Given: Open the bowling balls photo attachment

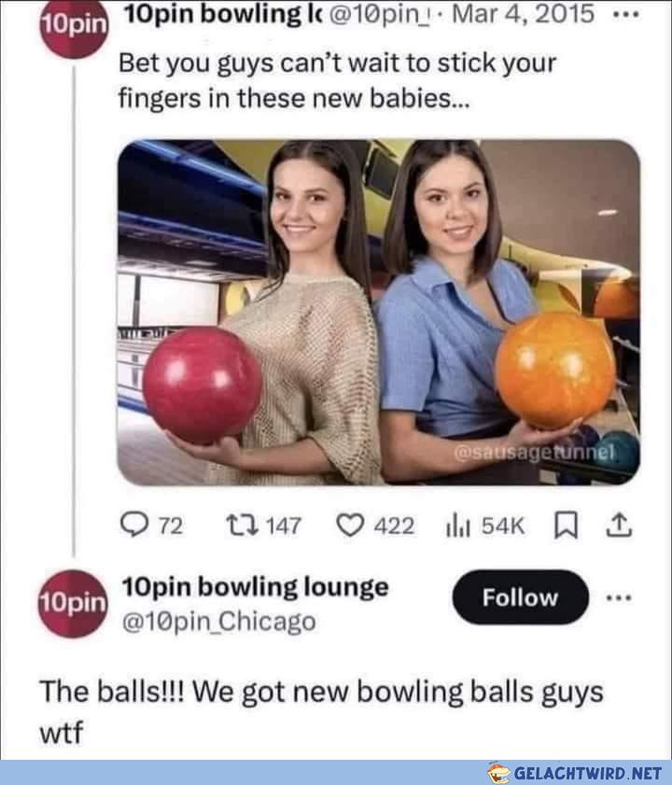Looking at the screenshot, I should pyautogui.click(x=379, y=313).
